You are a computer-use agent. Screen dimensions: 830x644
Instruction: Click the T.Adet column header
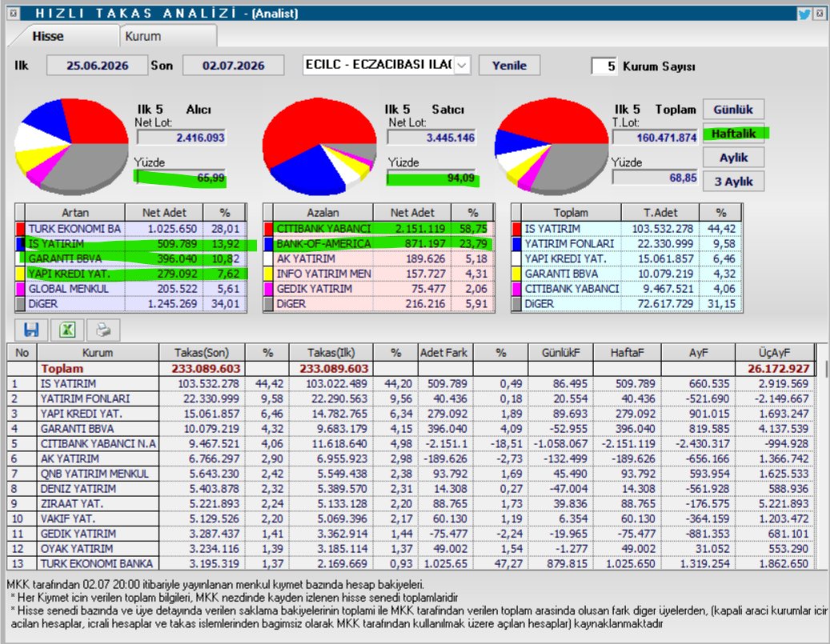[x=660, y=213]
